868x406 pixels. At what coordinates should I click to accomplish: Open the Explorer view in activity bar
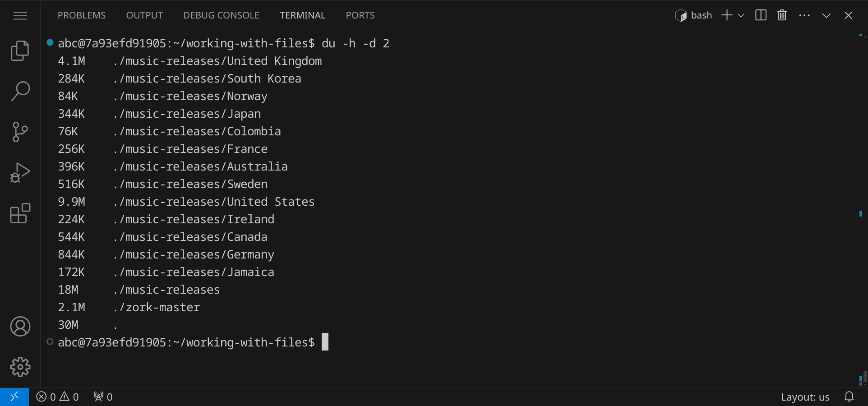[20, 51]
